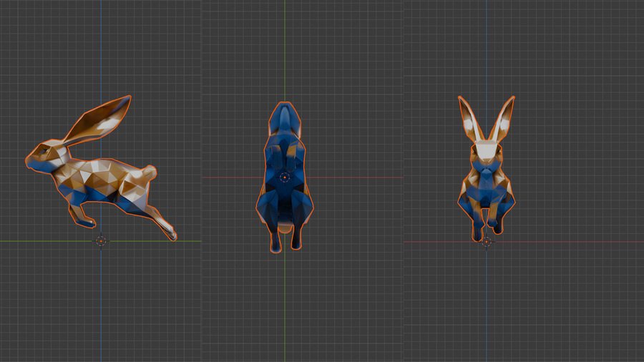Click the 3D cursor in front view
Viewport: 644px width, 362px height.
487,242
